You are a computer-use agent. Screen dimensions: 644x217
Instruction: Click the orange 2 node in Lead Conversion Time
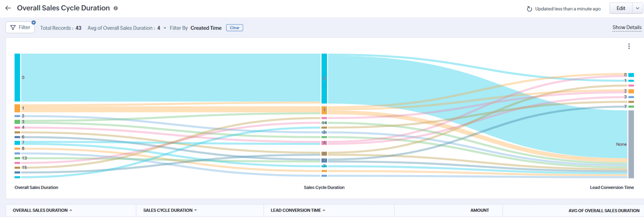pyautogui.click(x=631, y=91)
